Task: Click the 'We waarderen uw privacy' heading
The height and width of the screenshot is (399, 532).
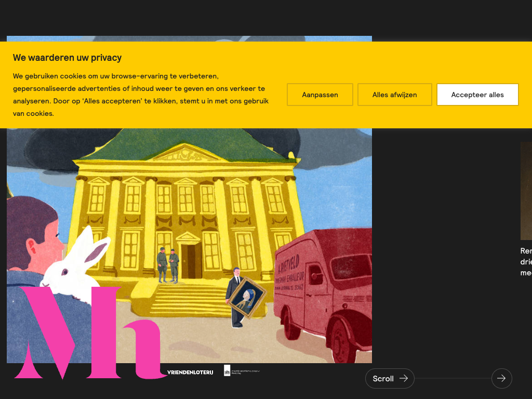Action: pyautogui.click(x=67, y=58)
